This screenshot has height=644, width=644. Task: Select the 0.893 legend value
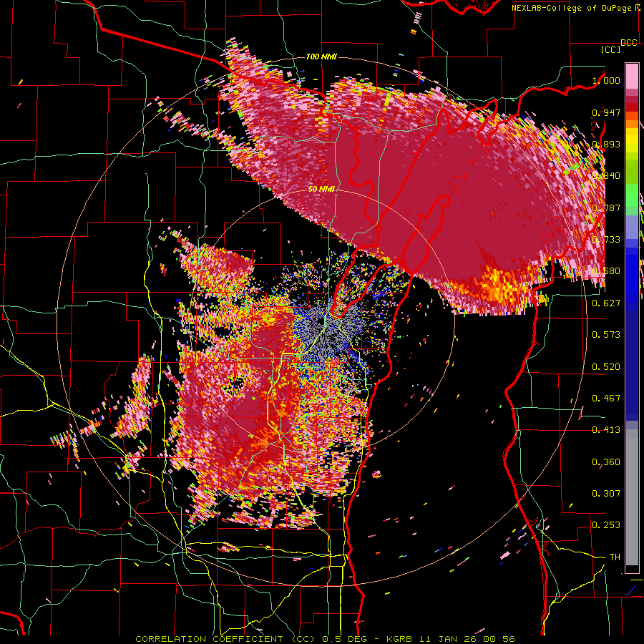click(x=606, y=144)
